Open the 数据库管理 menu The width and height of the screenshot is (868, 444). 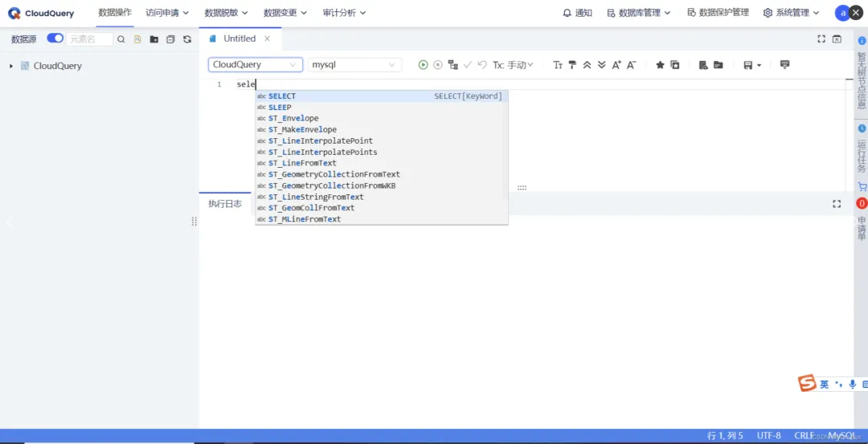[x=639, y=13]
